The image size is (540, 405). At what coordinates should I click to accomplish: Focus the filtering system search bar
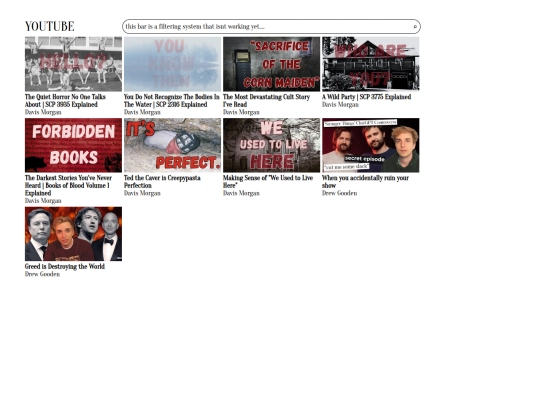pyautogui.click(x=271, y=27)
